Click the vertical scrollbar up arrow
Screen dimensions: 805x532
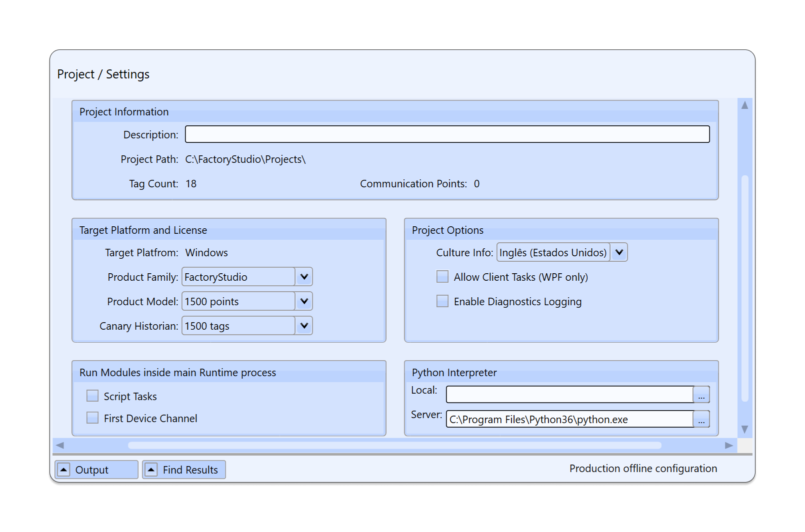[x=744, y=105]
